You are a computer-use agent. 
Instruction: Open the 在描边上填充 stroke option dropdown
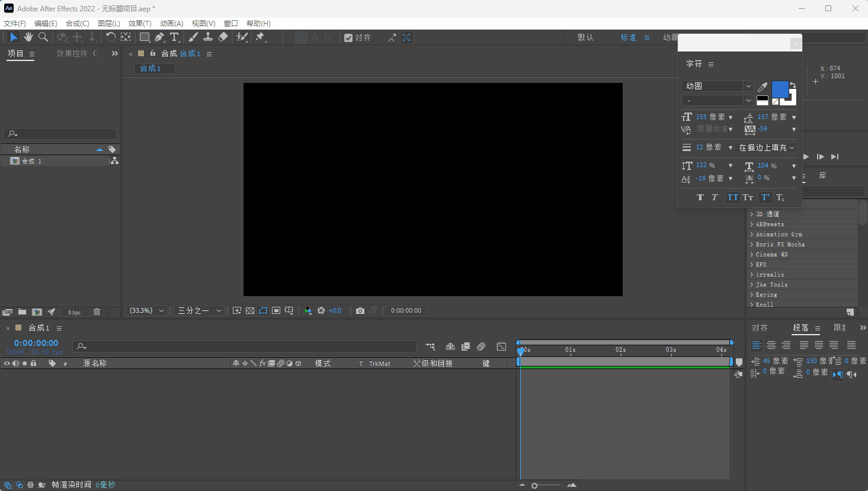tap(765, 147)
